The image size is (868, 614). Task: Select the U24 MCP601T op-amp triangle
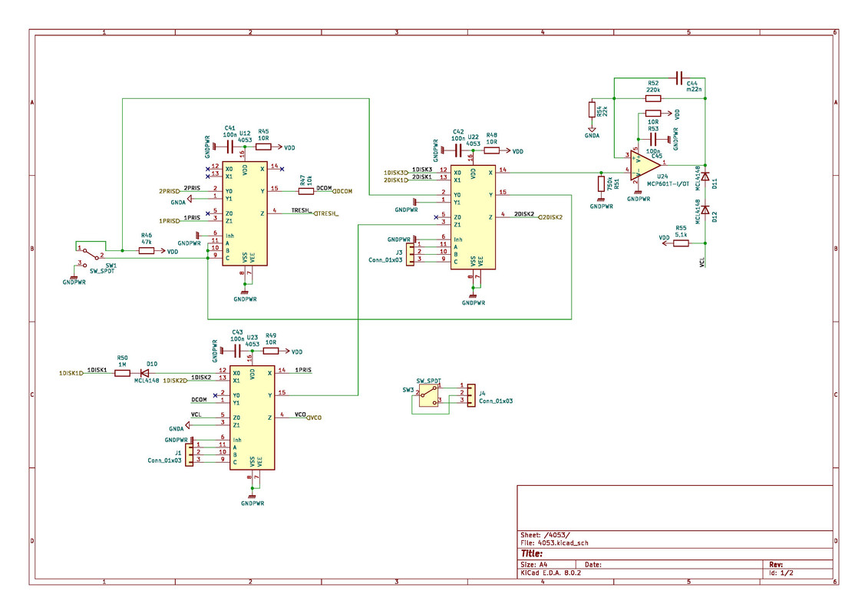pos(645,166)
